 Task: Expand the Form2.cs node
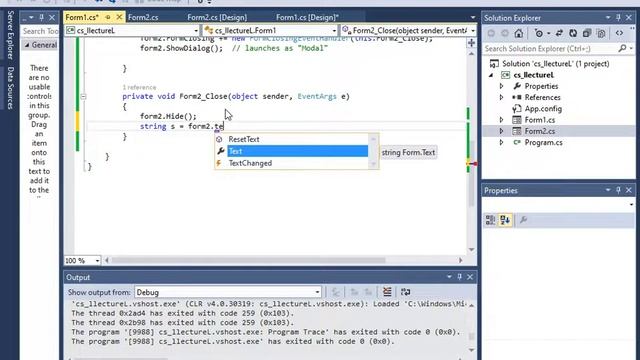click(x=502, y=131)
